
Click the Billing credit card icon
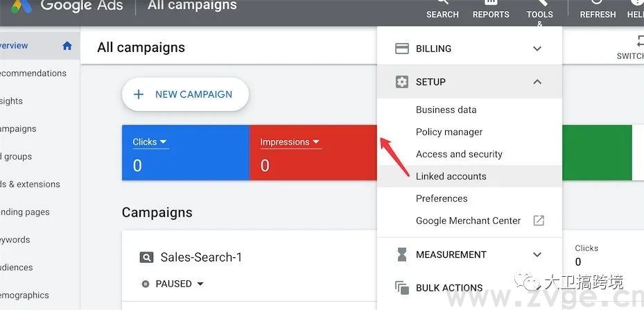click(401, 49)
